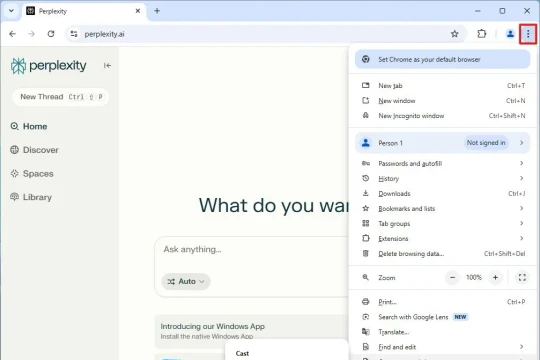
Task: Choose New Incognito window
Action: (x=443, y=116)
